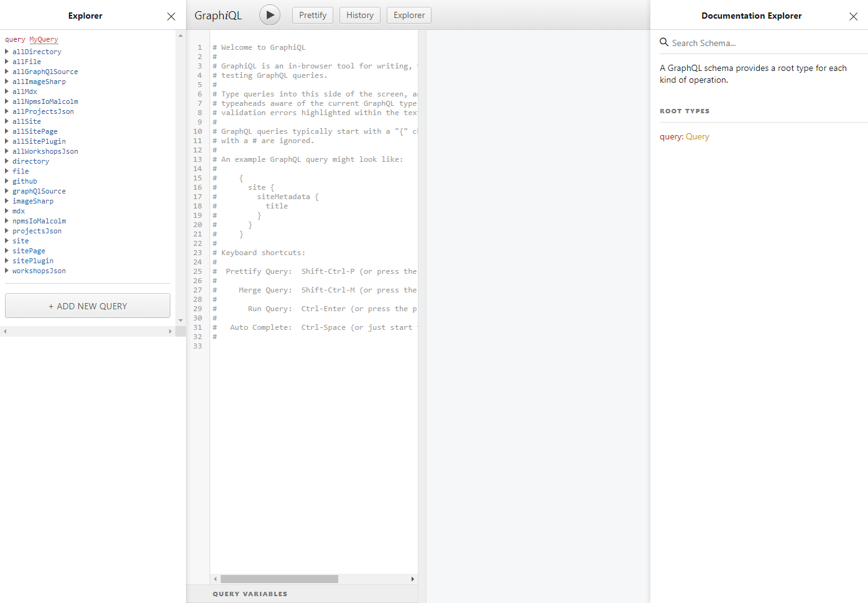Expand the allFile field
868x603 pixels.
(23, 62)
